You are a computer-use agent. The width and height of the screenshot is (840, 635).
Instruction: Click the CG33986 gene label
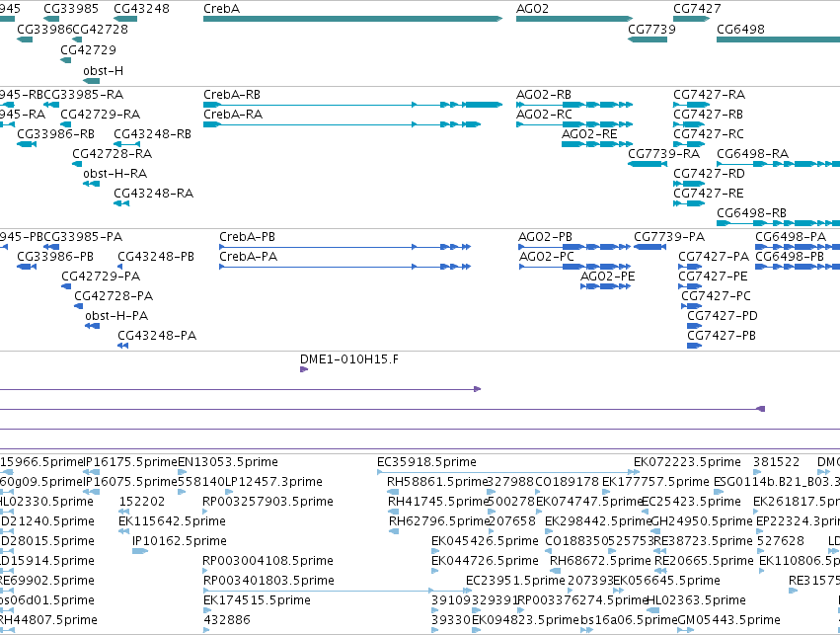(x=44, y=29)
